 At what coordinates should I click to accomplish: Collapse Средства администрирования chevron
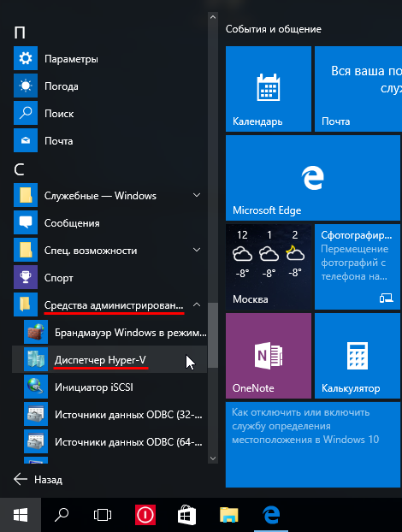point(197,304)
